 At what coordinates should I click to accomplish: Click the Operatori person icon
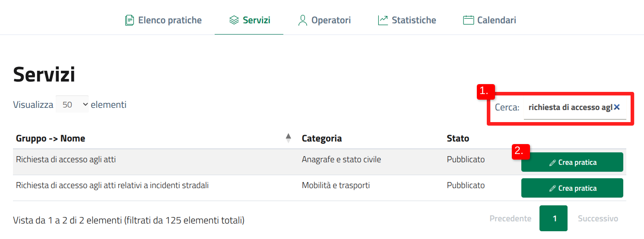(303, 20)
